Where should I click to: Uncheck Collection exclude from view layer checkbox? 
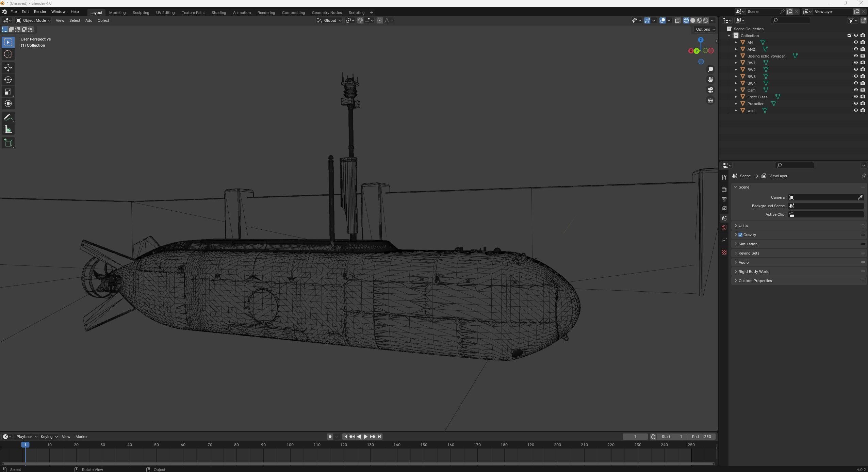(x=849, y=35)
